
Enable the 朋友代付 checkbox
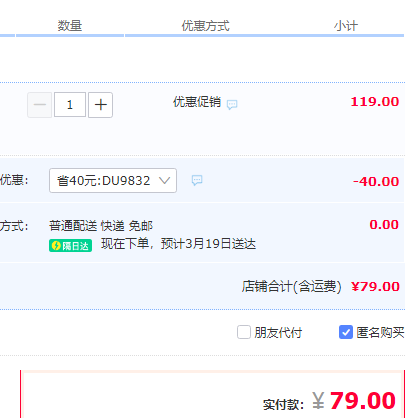[244, 332]
